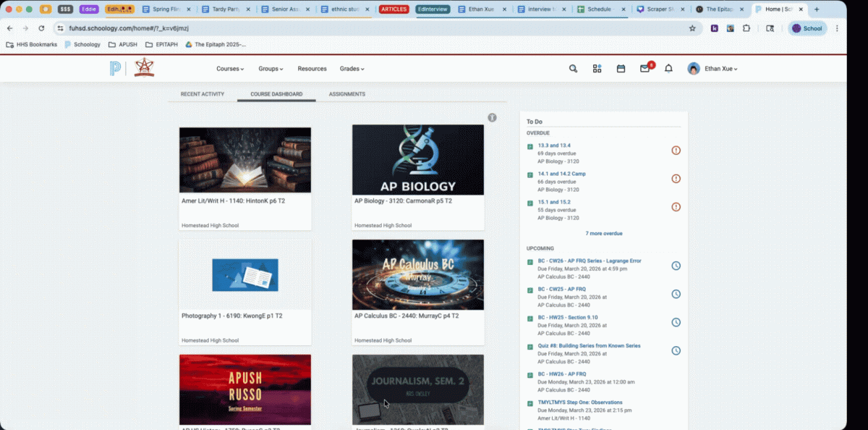Expand the Courses dropdown menu

tap(230, 69)
